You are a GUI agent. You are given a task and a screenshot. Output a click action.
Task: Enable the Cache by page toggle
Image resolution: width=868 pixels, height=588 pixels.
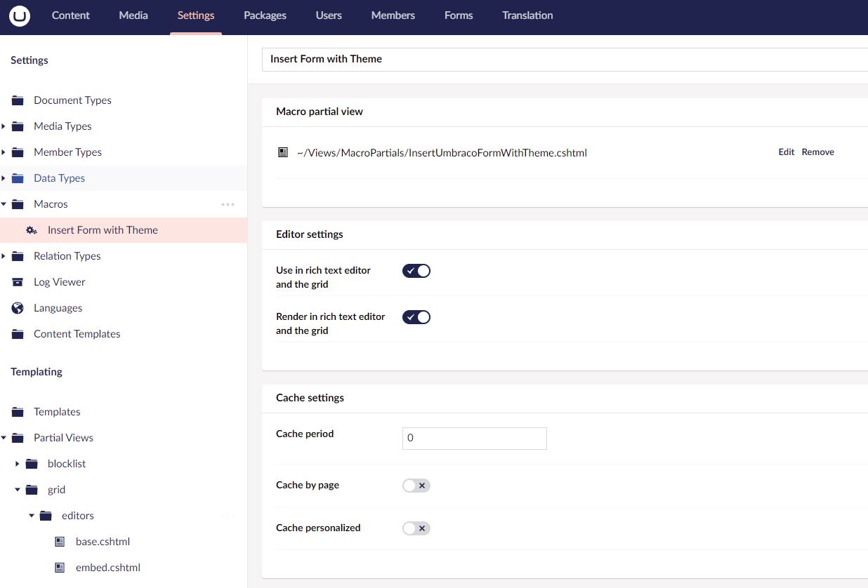(x=416, y=486)
